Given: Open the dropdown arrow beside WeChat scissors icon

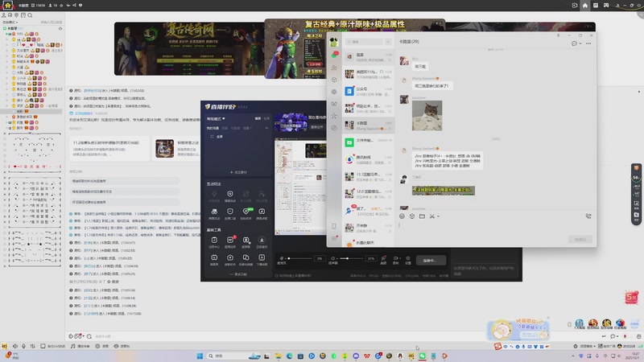Looking at the screenshot, I should click(438, 216).
